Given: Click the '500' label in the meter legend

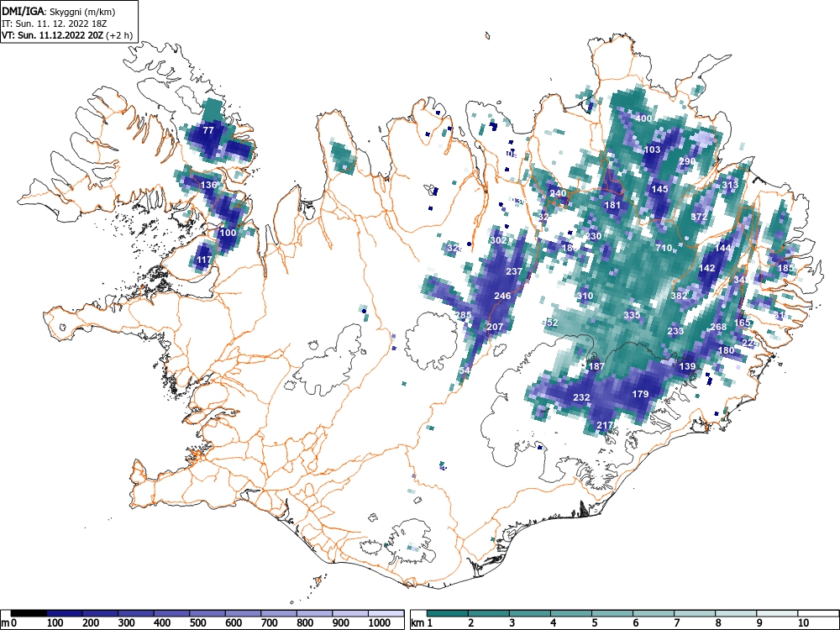Looking at the screenshot, I should [197, 622].
